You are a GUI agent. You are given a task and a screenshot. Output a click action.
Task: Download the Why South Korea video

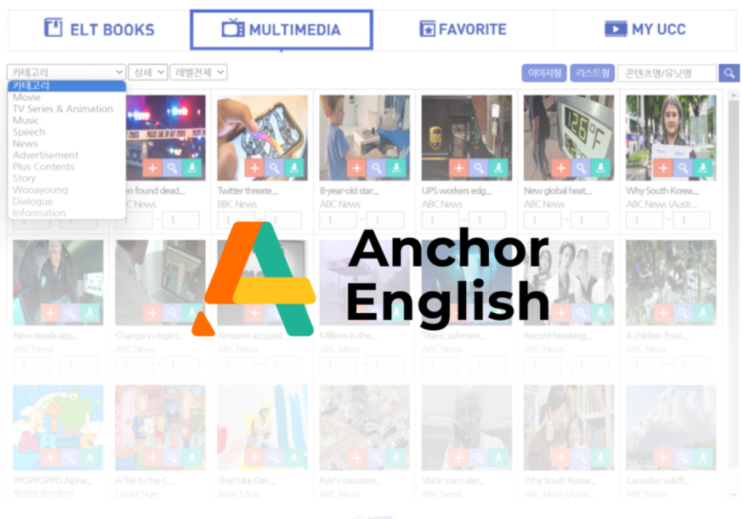(703, 168)
